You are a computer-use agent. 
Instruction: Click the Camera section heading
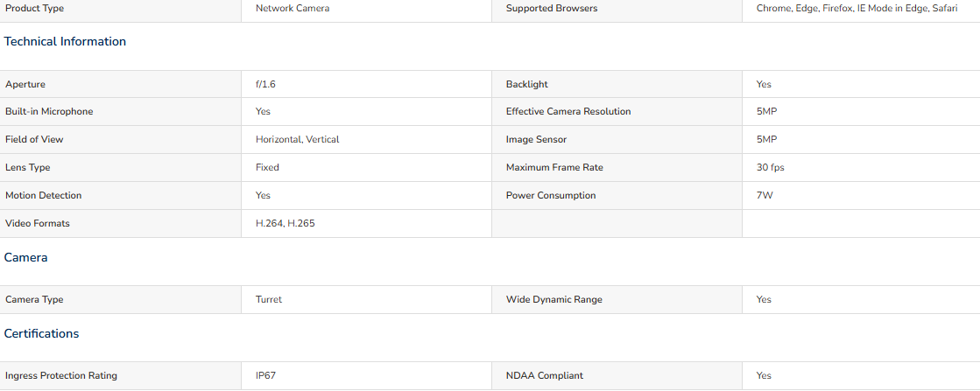point(25,257)
